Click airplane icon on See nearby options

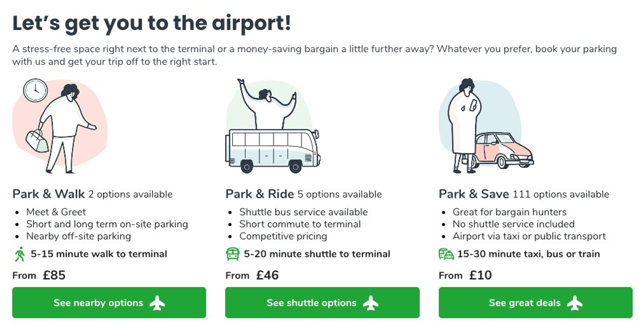coord(157,303)
